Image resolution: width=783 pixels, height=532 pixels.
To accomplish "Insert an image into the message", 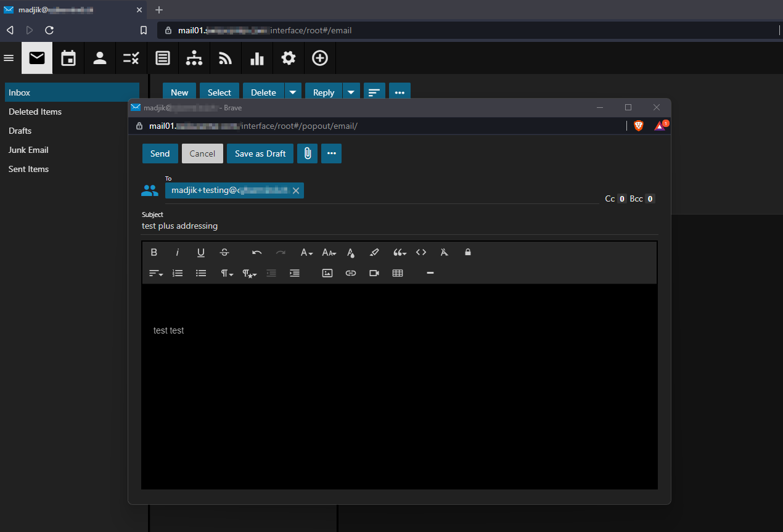I will [327, 273].
